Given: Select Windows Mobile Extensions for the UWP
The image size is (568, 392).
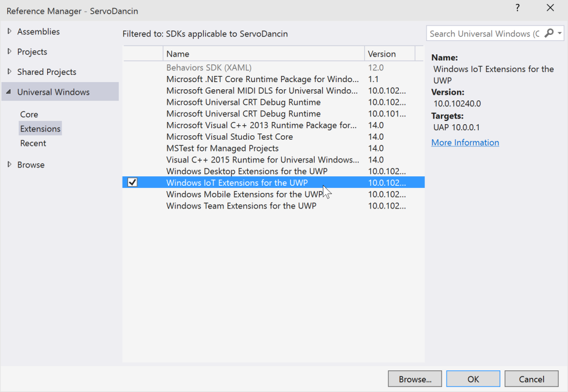Looking at the screenshot, I should tap(273, 194).
